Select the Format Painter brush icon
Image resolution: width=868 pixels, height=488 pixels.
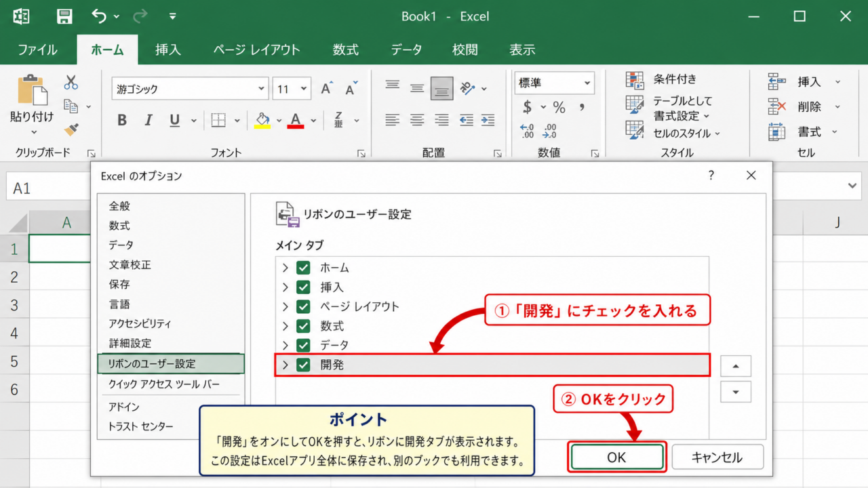pos(71,129)
